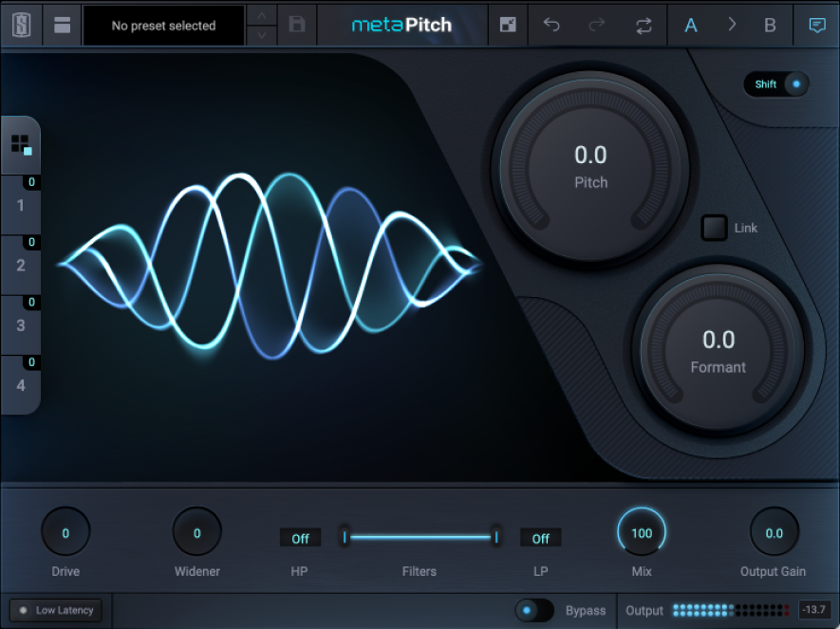Undo the last change
This screenshot has width=840, height=629.
[551, 25]
